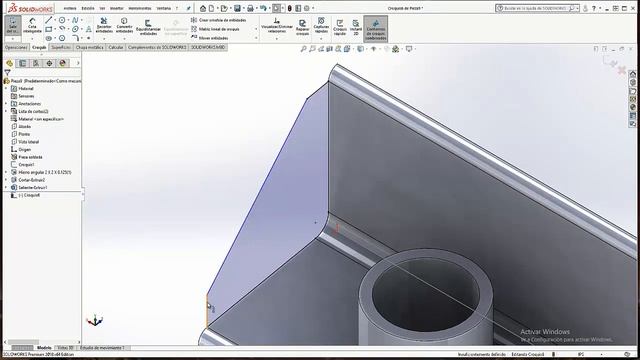Select the Spline sketch tool
The height and width of the screenshot is (360, 640).
coord(75,20)
